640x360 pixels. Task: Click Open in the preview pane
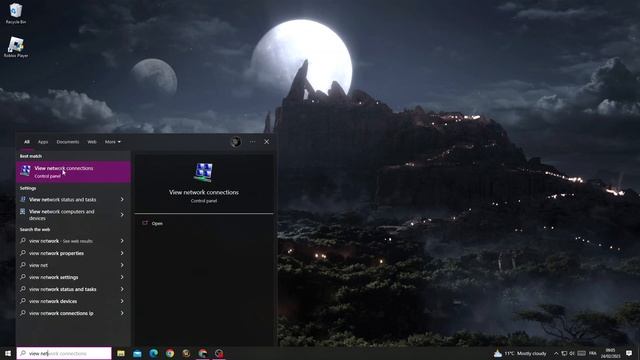click(x=157, y=223)
